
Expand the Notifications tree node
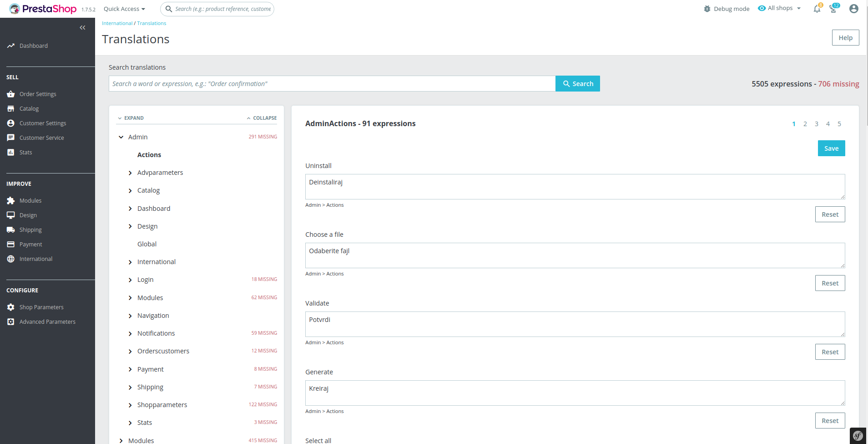(130, 334)
